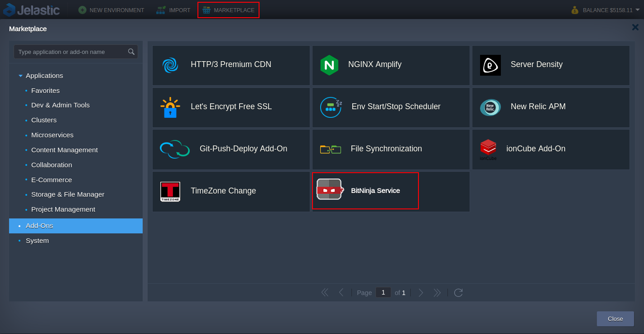
Task: Refresh the marketplace list
Action: (x=458, y=293)
